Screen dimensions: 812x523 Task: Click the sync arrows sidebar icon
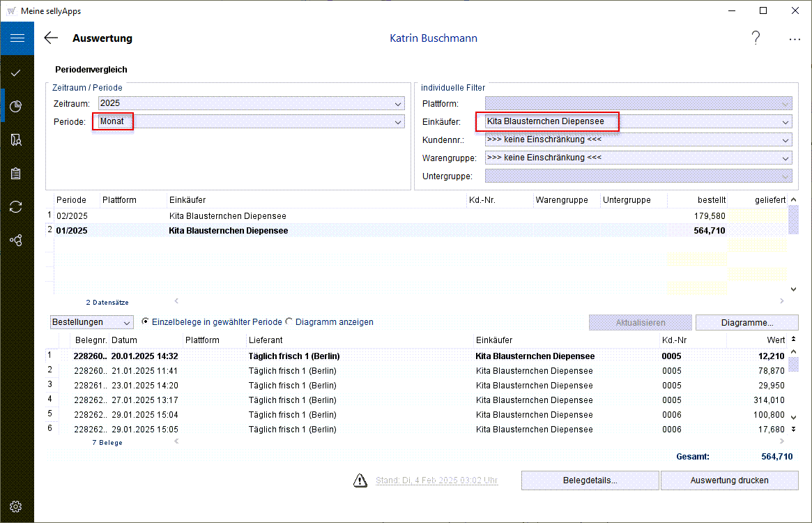tap(17, 206)
